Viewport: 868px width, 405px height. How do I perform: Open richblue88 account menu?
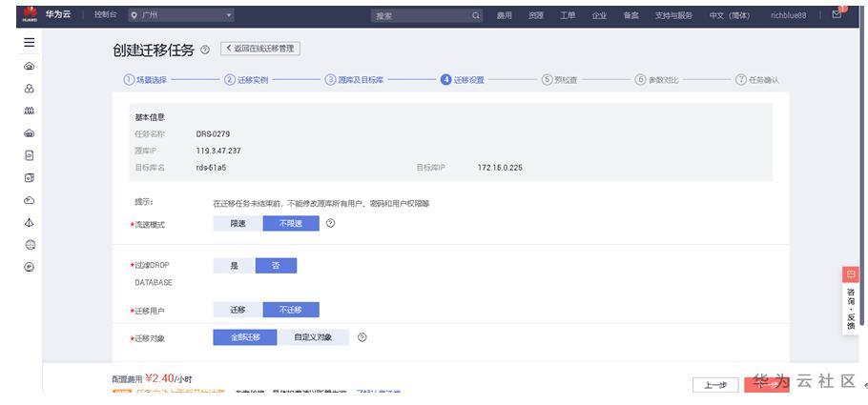788,15
